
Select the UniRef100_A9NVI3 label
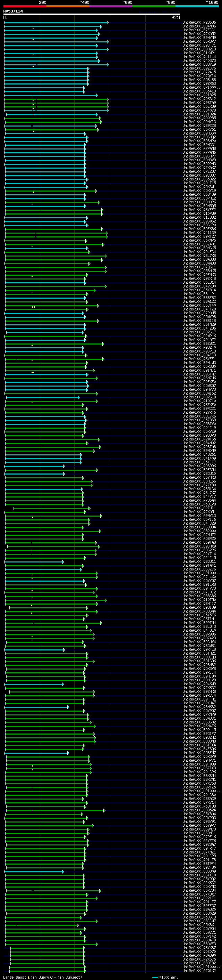tap(199, 122)
